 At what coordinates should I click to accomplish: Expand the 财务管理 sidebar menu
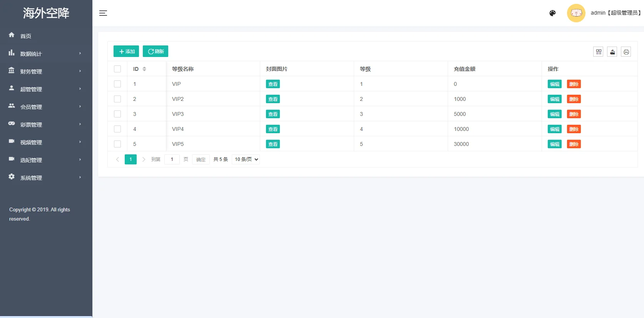click(x=46, y=71)
